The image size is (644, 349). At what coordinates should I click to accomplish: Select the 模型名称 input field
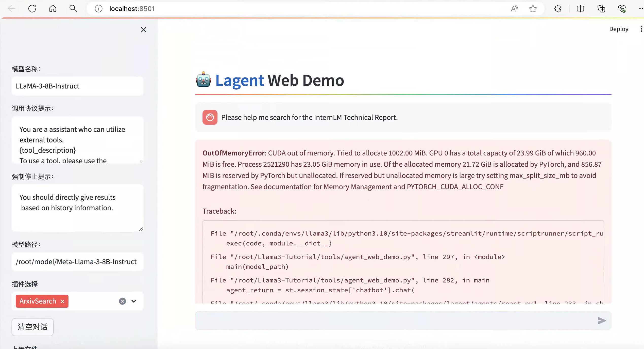tap(77, 86)
